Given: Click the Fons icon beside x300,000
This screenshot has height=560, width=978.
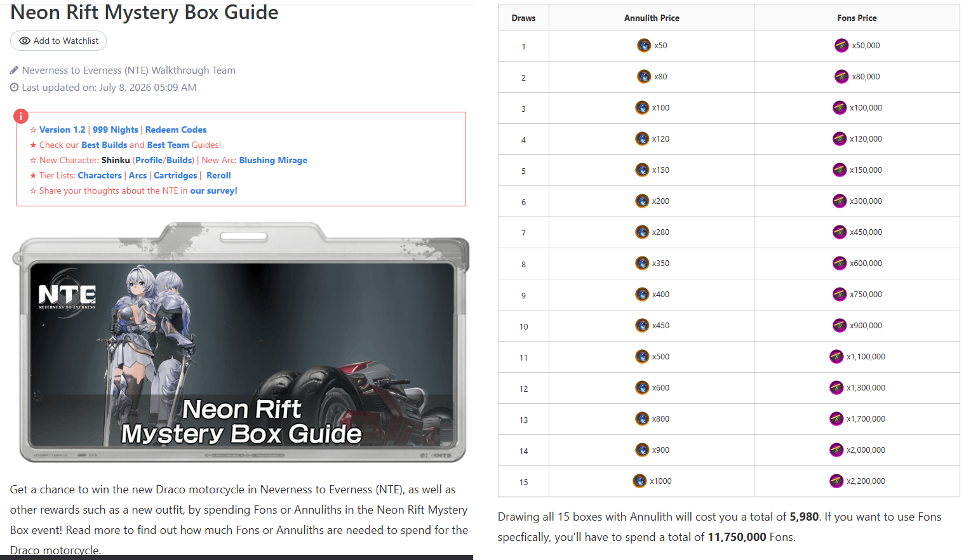Looking at the screenshot, I should pos(840,201).
